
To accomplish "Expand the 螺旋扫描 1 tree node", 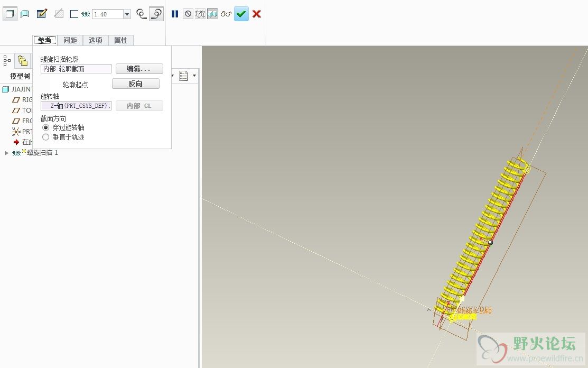I will [6, 153].
